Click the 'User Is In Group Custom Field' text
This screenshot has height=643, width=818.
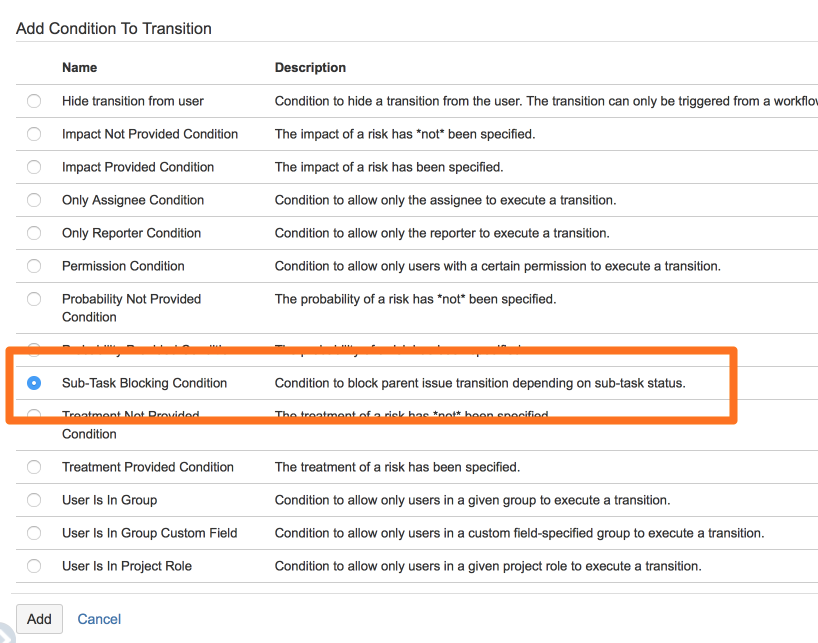150,533
